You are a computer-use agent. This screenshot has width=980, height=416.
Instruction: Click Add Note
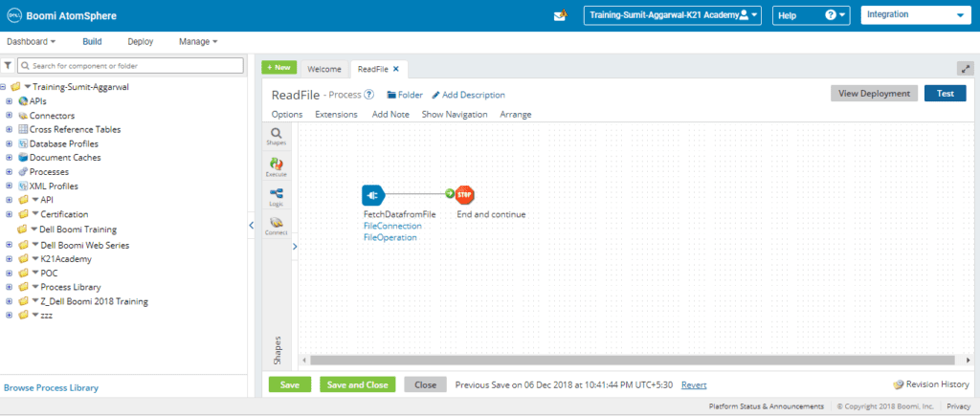tap(390, 115)
